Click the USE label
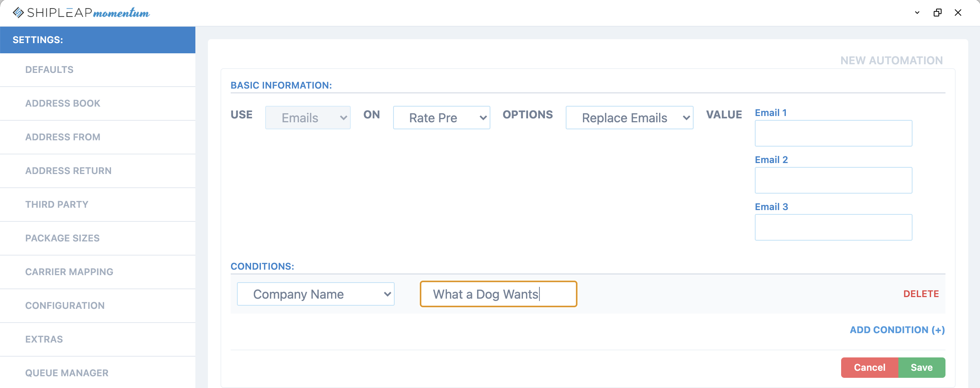 click(242, 114)
